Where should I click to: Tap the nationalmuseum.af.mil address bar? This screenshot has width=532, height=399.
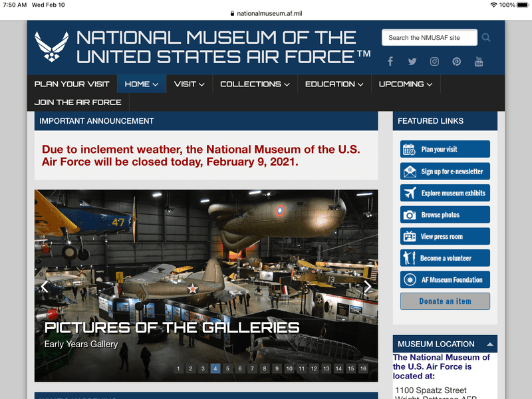(x=266, y=13)
